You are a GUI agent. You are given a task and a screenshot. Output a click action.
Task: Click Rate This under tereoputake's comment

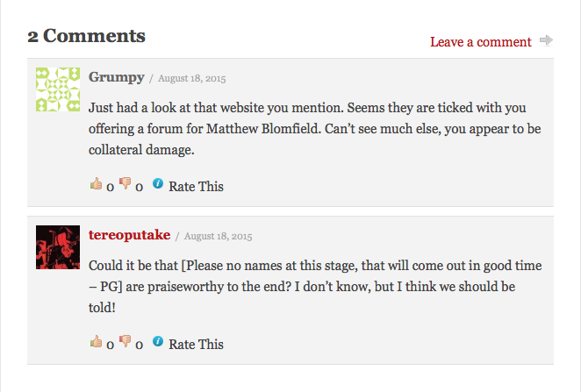[x=196, y=344]
